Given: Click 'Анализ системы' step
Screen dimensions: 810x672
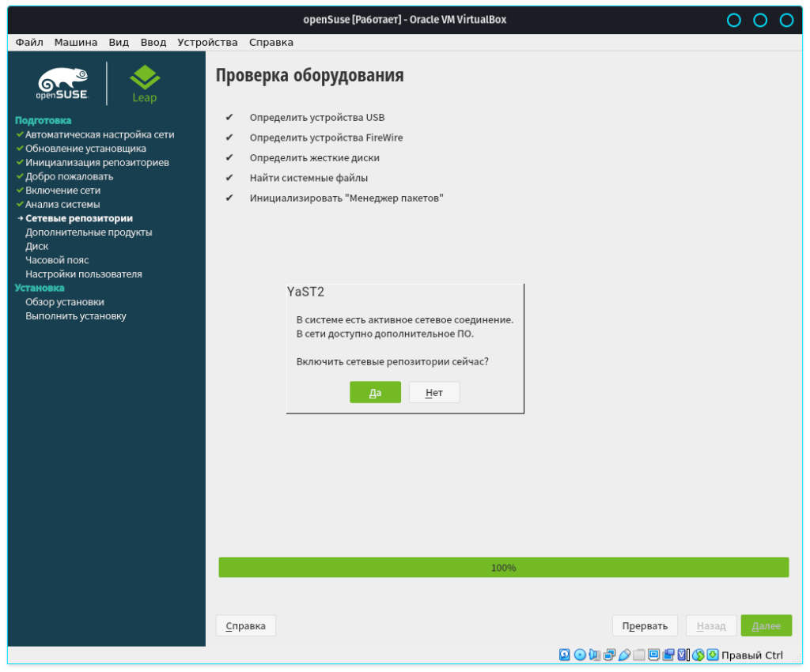Looking at the screenshot, I should (62, 205).
